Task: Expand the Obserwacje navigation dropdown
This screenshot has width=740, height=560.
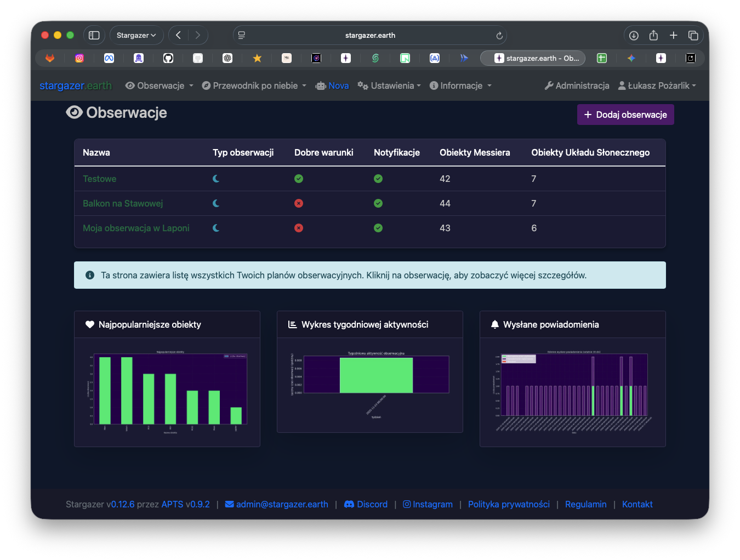Action: (x=160, y=85)
